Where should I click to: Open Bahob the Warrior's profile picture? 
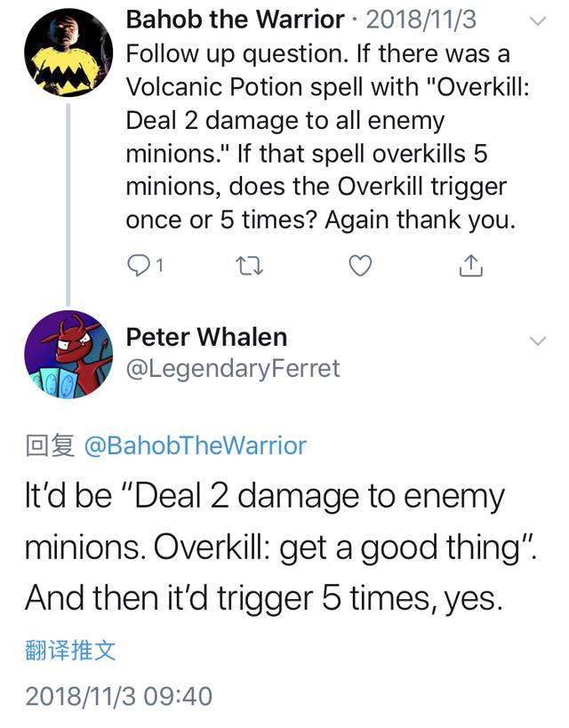[x=68, y=52]
